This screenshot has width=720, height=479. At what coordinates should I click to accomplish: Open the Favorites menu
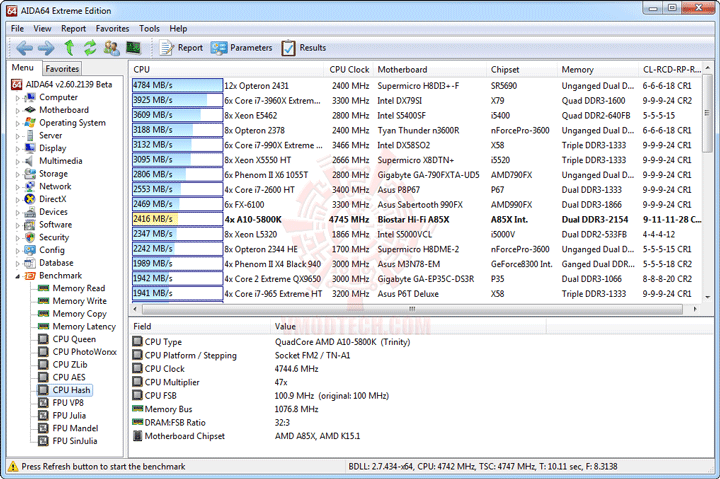pos(112,28)
